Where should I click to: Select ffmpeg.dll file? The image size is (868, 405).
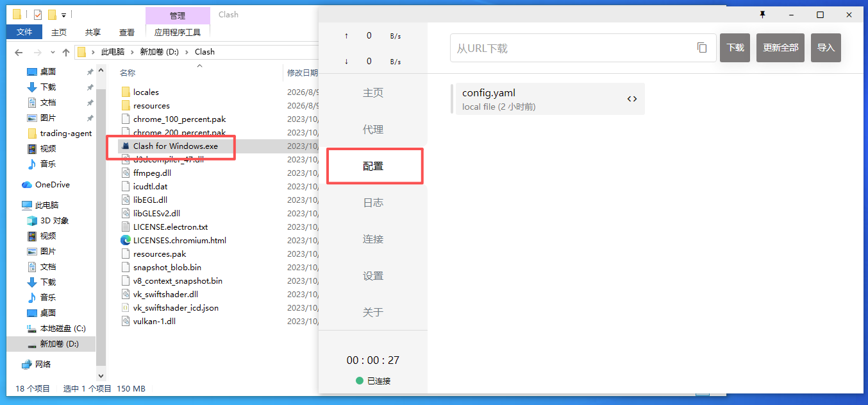coord(152,173)
